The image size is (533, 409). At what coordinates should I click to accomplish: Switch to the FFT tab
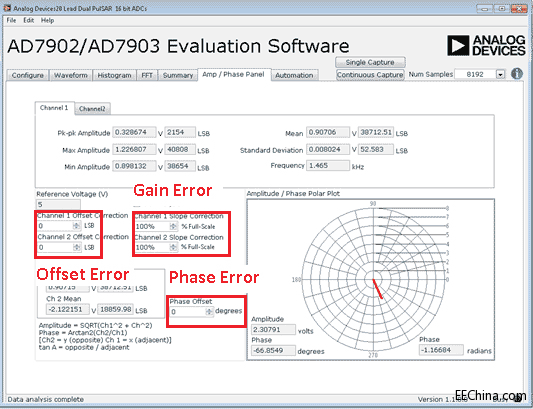click(x=147, y=75)
